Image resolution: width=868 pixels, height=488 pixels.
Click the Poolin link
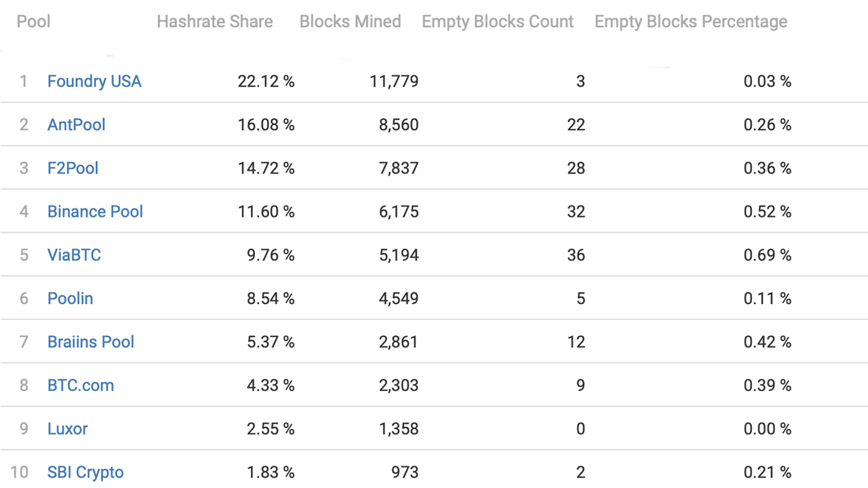point(70,298)
